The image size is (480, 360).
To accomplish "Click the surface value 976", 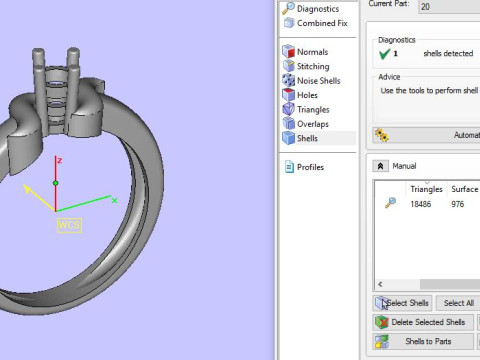I will [458, 204].
